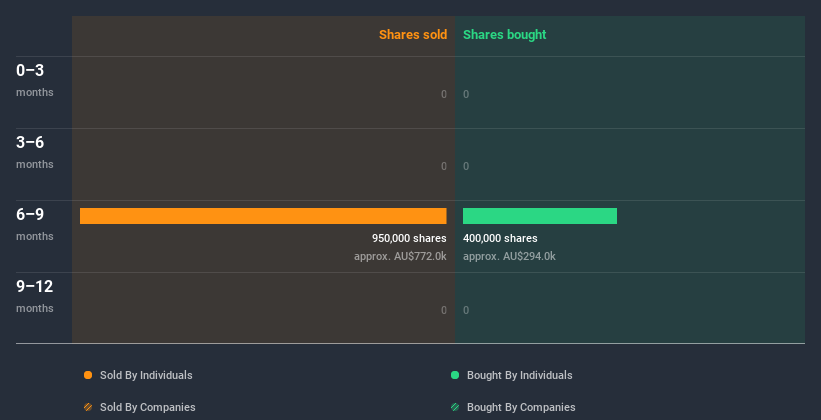The image size is (821, 420).
Task: Click the orange Sold By Individuals legend dot
Action: pos(88,375)
